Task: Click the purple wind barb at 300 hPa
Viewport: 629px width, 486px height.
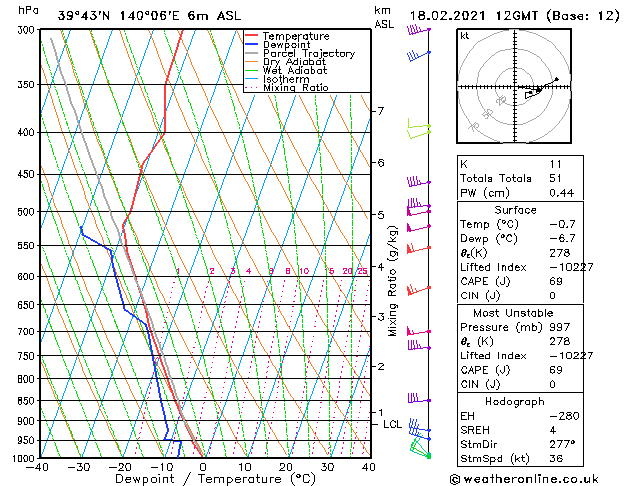Action: click(x=418, y=30)
